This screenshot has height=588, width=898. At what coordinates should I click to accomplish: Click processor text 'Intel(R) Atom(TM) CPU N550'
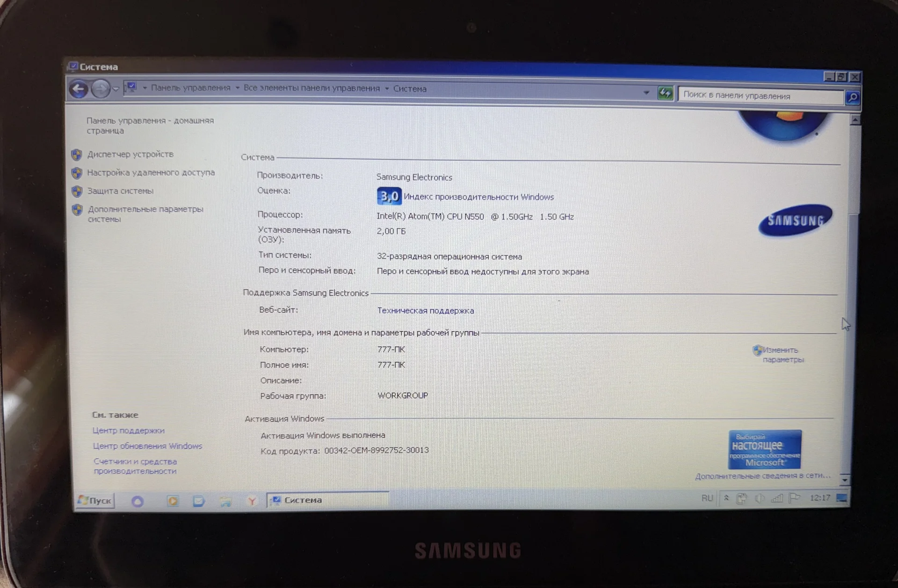click(430, 216)
